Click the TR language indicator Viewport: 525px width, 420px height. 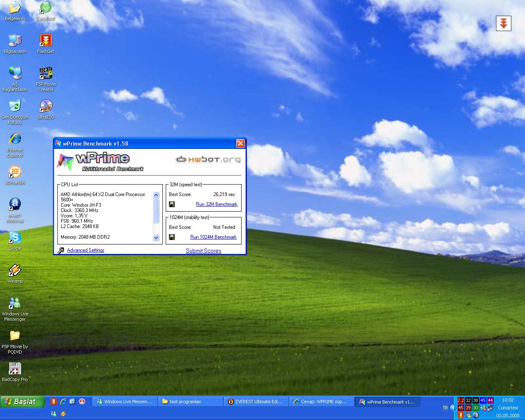(445, 408)
